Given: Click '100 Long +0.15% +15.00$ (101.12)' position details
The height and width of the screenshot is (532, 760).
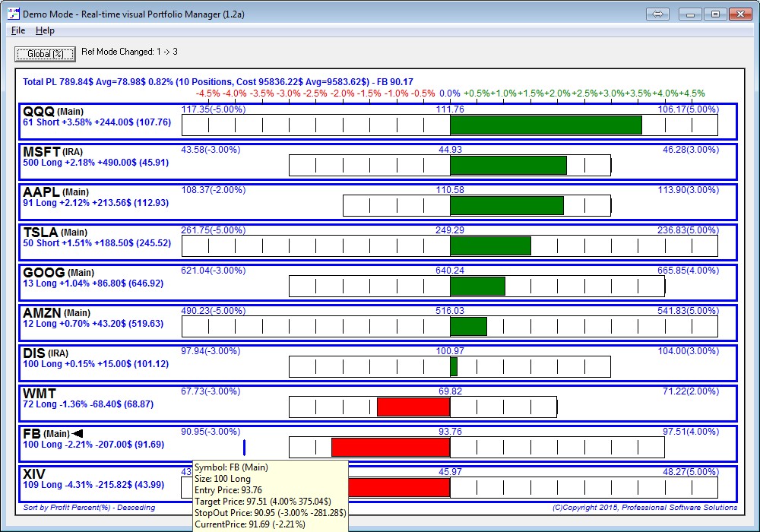Looking at the screenshot, I should [96, 363].
